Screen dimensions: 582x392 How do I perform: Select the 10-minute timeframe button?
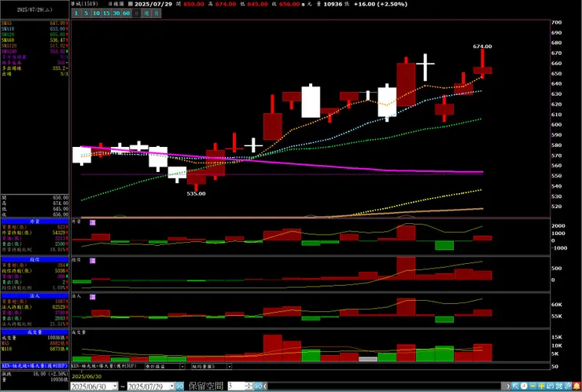96,13
